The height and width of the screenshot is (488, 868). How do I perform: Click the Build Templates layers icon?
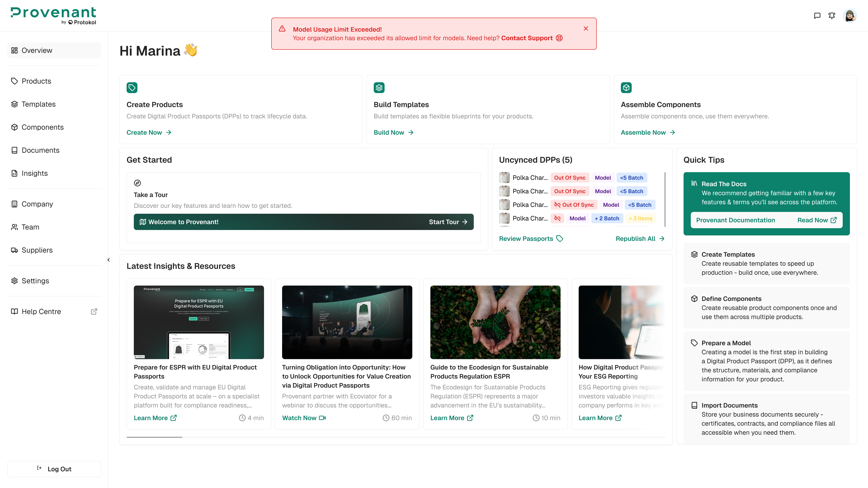click(379, 88)
